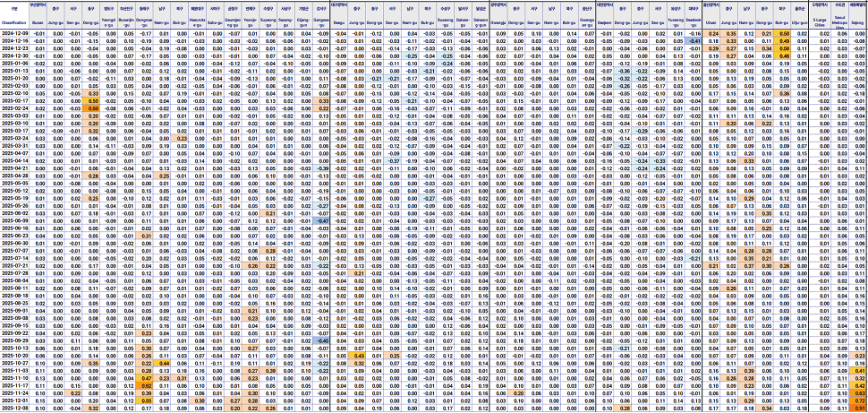The width and height of the screenshot is (868, 413).
Task: Click the Sejong column header
Action: coord(858,21)
